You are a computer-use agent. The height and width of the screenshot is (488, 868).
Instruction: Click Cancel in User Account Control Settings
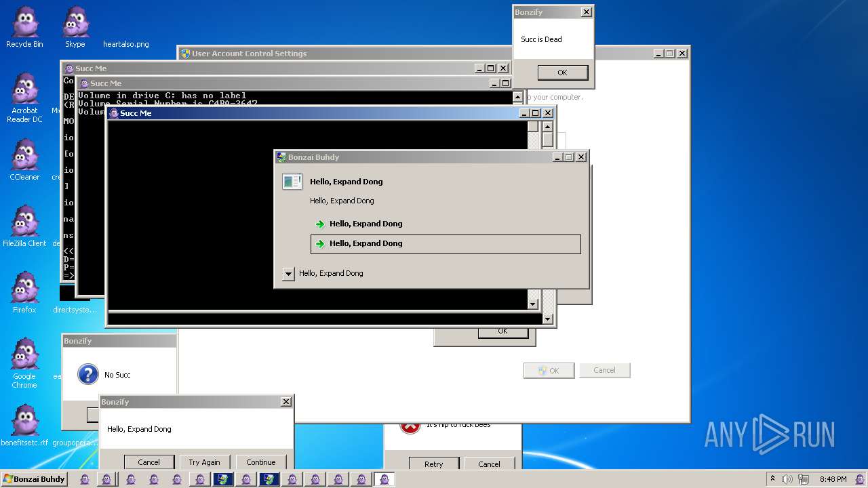pos(604,370)
